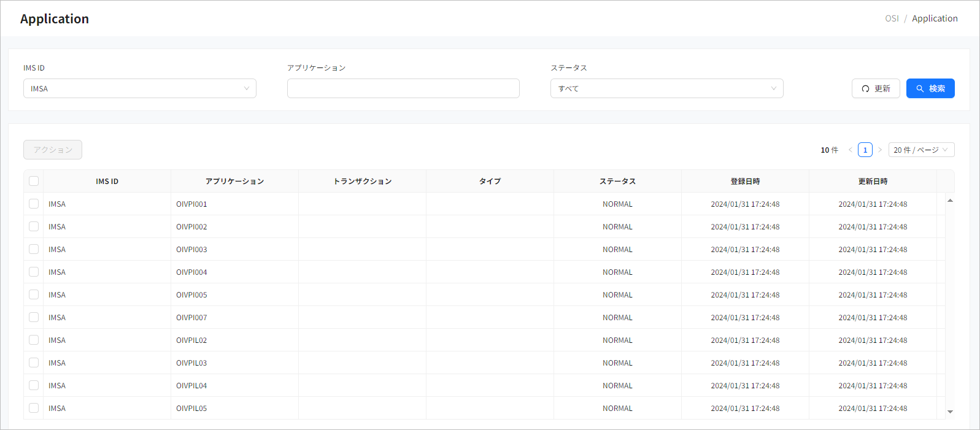980x430 pixels.
Task: Tick the checkbox for OIVPIL05 row
Action: tap(34, 408)
